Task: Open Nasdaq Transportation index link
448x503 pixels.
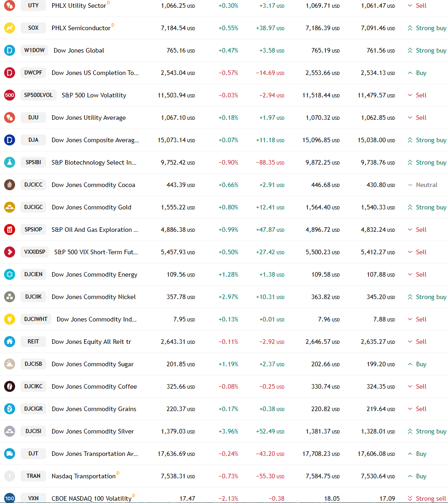Action: pyautogui.click(x=84, y=476)
